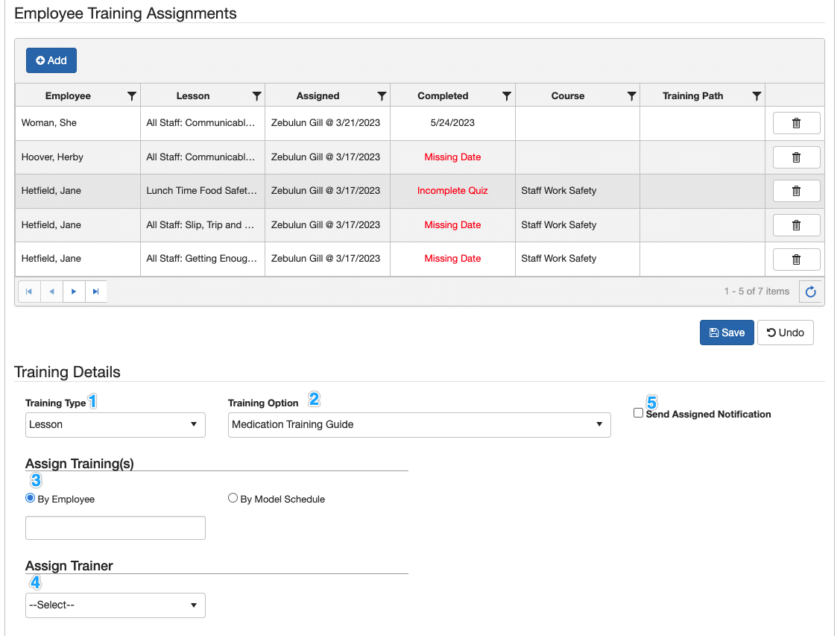Click the filter icon on Employee column
The height and width of the screenshot is (636, 840).
point(132,96)
